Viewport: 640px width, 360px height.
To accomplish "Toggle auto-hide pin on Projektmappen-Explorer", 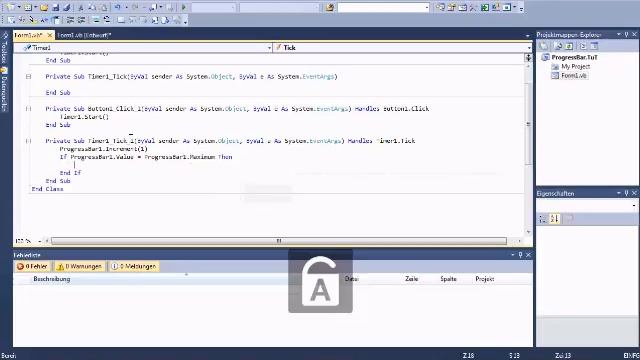I will click(x=627, y=34).
